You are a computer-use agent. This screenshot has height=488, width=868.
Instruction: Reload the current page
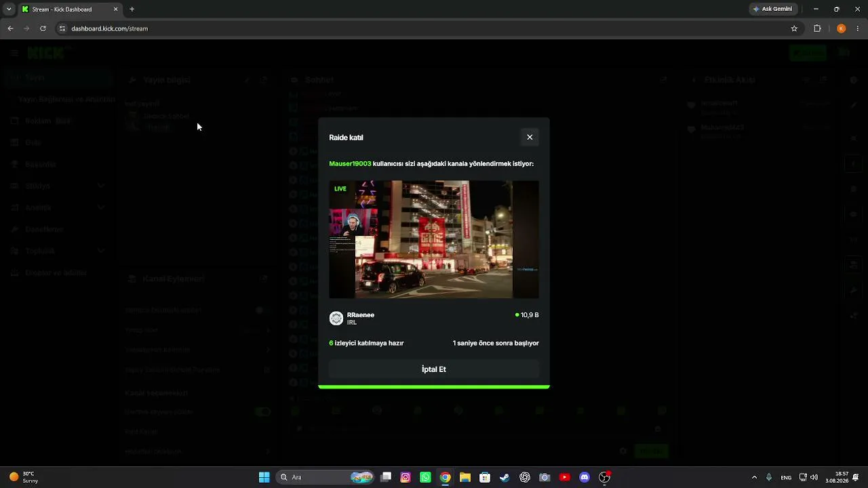click(x=43, y=28)
